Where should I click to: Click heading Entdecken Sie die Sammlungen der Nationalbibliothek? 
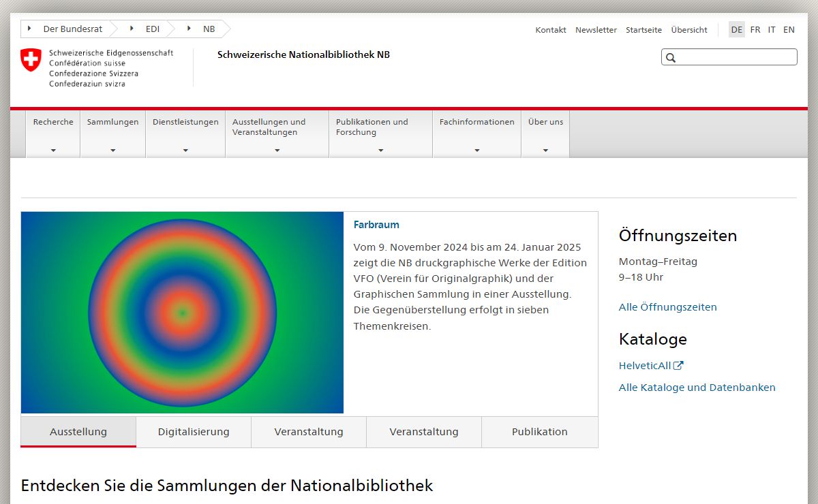(x=227, y=486)
